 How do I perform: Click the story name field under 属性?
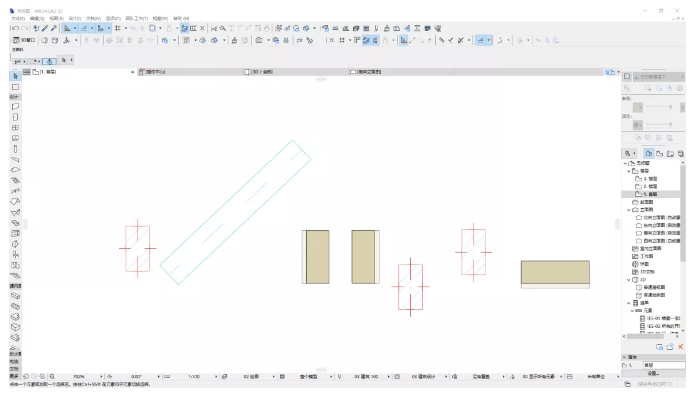pos(664,365)
